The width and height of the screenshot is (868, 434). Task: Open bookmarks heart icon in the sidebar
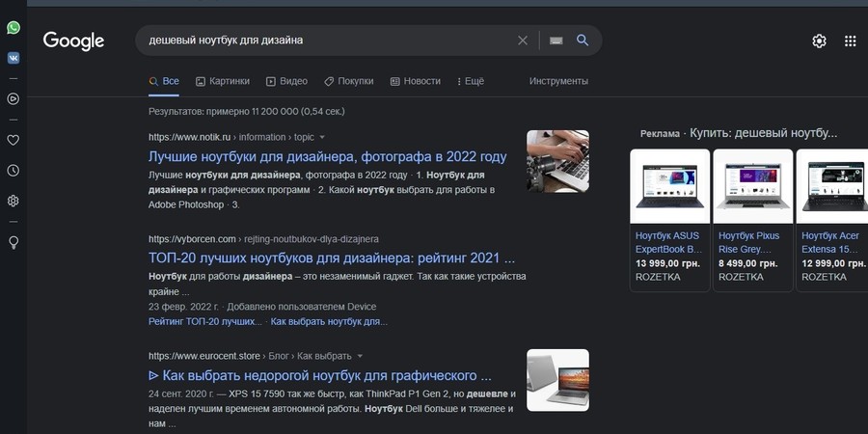pos(14,140)
